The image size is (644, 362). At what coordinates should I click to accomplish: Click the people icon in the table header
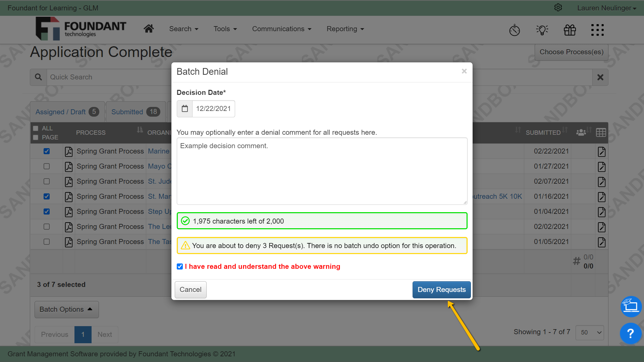(582, 132)
